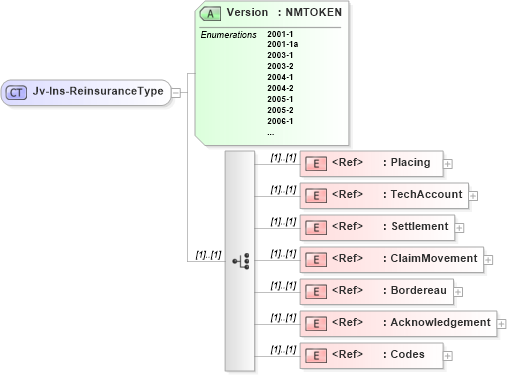Image resolution: width=507 pixels, height=376 pixels.
Task: Select the Codes reference name
Action: pyautogui.click(x=407, y=354)
